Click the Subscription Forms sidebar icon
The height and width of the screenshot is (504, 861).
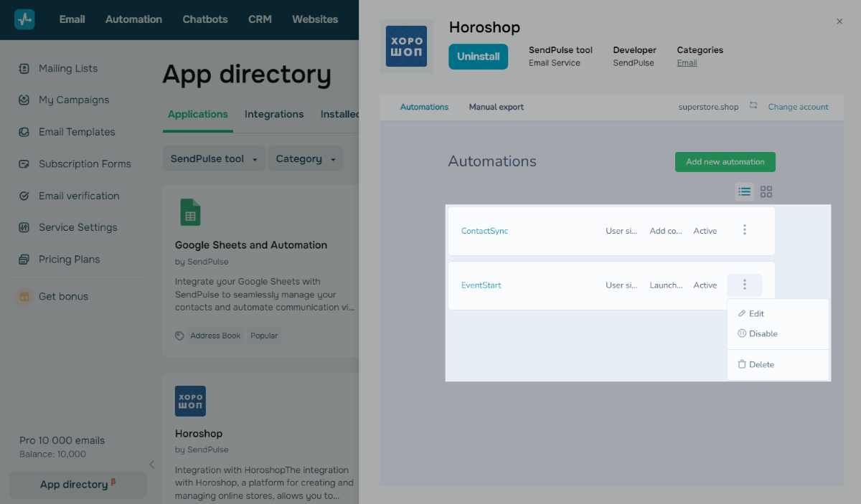(24, 164)
